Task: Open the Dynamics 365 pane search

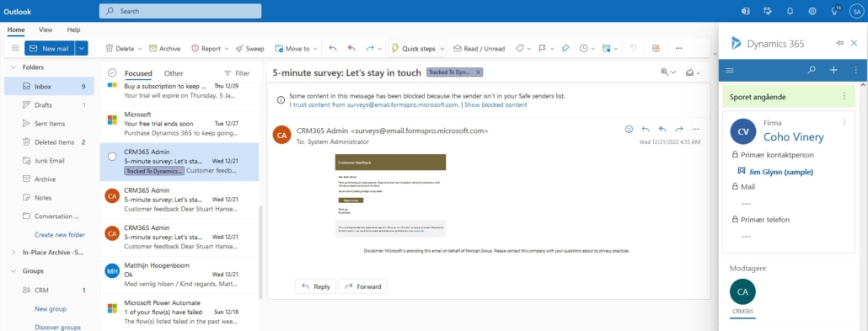Action: (x=812, y=70)
